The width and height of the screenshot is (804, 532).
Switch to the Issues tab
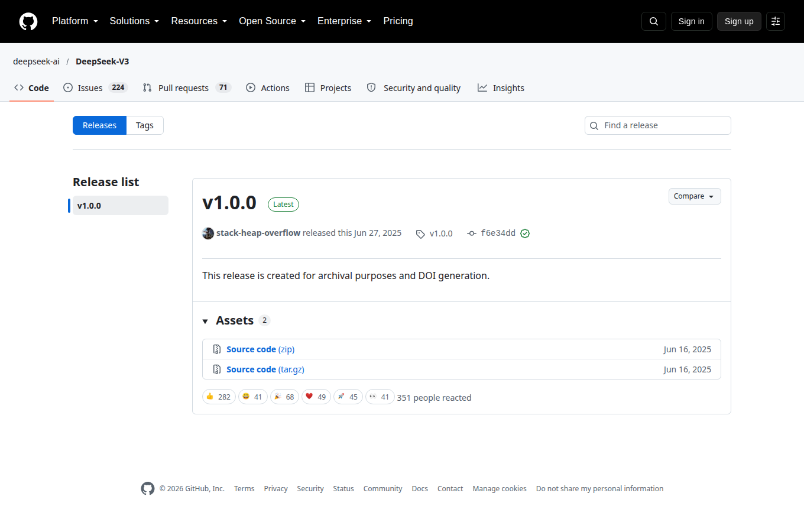coord(95,88)
